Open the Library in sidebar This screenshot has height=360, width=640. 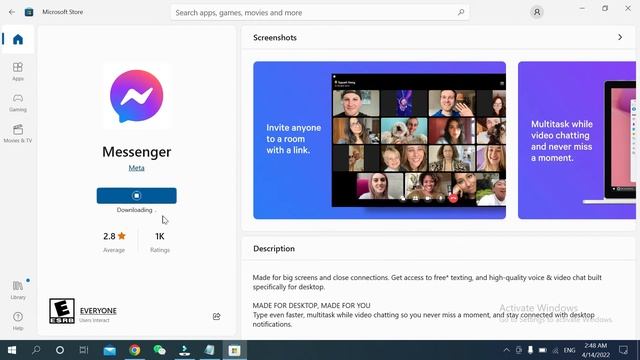tap(18, 290)
